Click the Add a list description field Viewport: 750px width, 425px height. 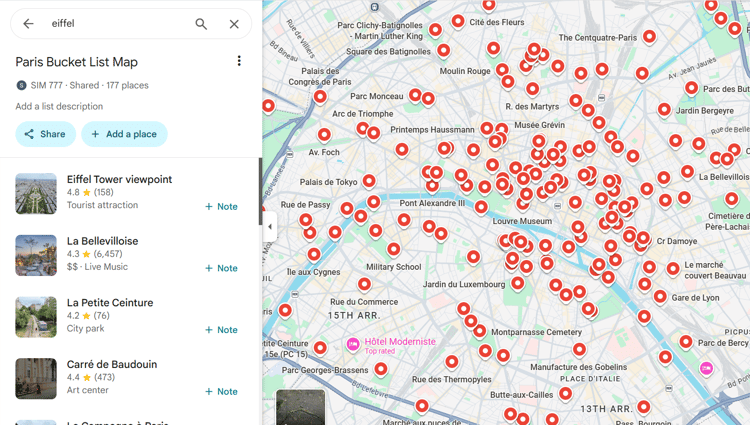coord(59,106)
